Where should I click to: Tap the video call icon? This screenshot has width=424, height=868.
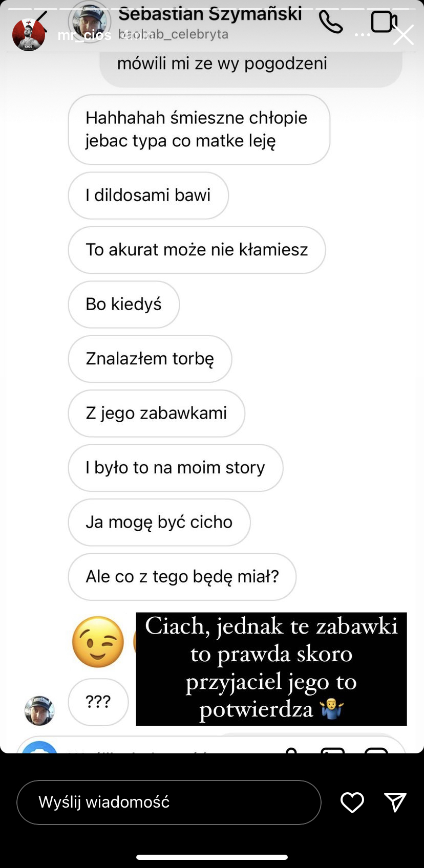click(384, 22)
